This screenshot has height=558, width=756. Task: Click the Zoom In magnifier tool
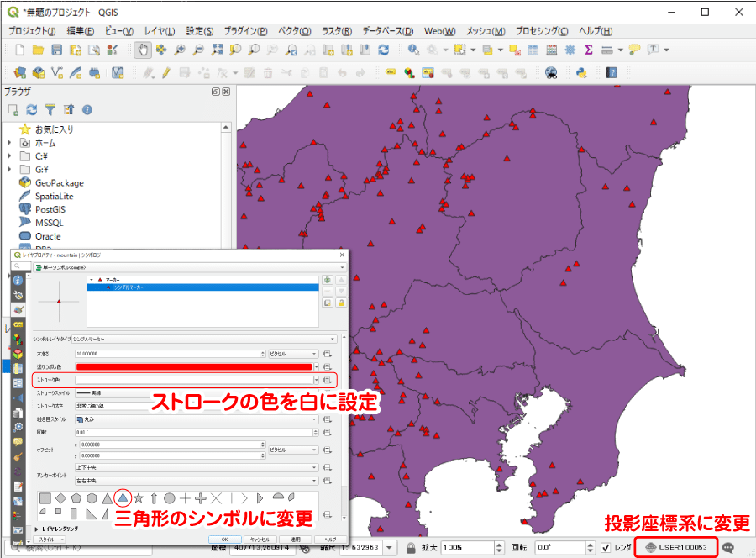pyautogui.click(x=180, y=50)
